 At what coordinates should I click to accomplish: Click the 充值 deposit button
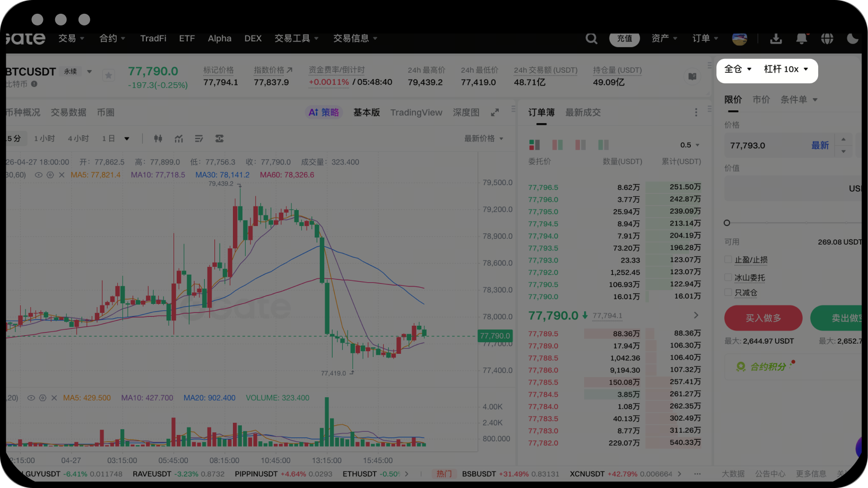point(624,39)
